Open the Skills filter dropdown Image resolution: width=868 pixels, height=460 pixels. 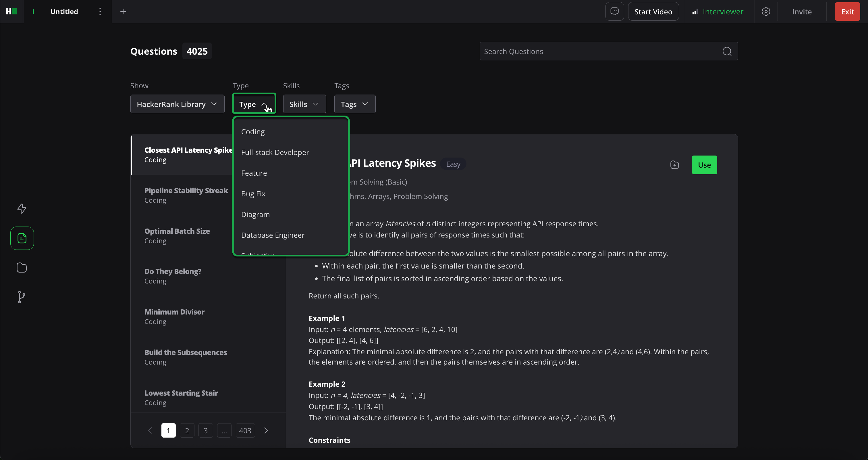[304, 104]
